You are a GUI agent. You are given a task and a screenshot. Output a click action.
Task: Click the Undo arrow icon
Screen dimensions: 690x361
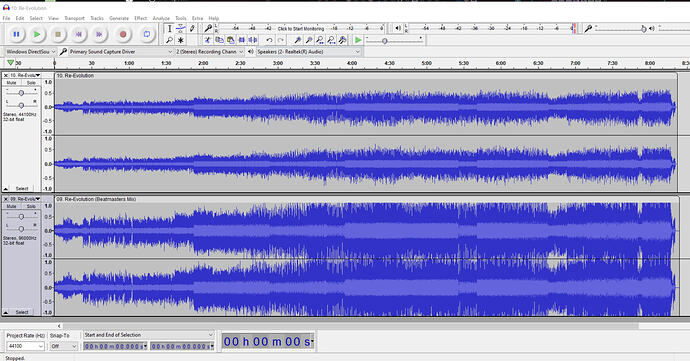tap(269, 40)
